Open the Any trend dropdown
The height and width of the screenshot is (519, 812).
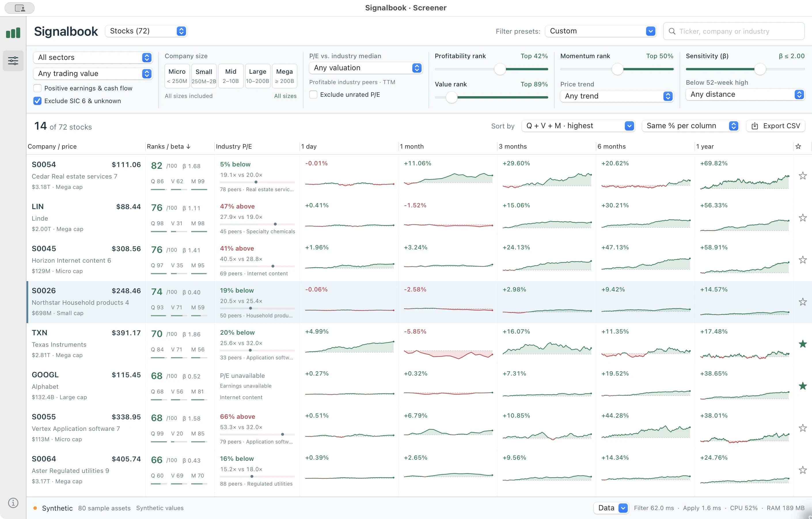[617, 96]
